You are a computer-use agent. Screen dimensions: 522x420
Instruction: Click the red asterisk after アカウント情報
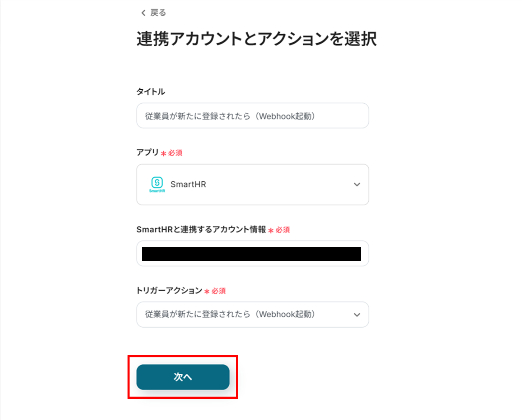[x=271, y=231]
